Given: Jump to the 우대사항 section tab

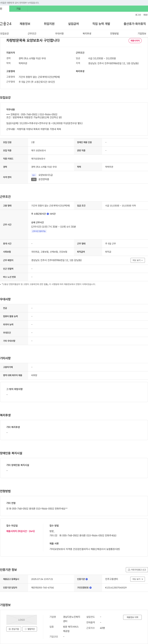Looking at the screenshot, I should (59, 34).
